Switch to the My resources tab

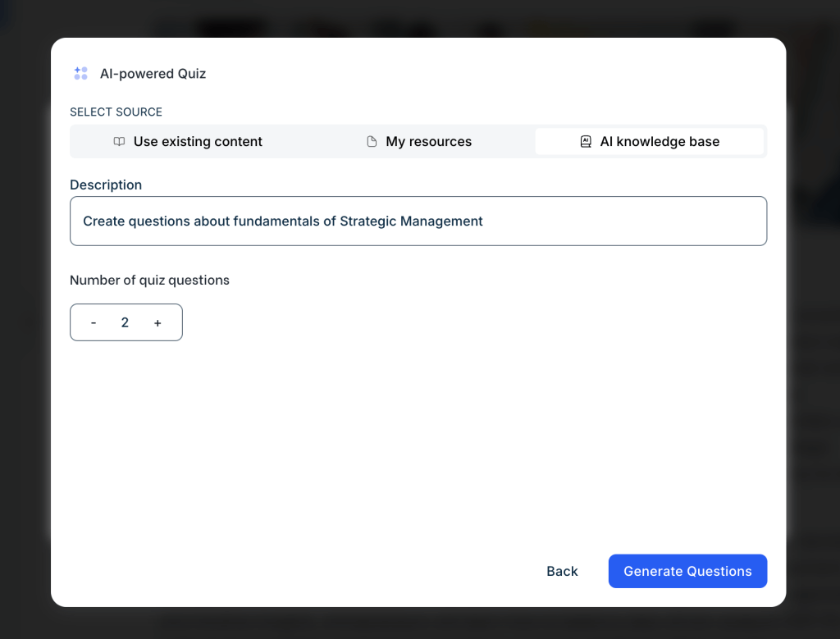428,142
